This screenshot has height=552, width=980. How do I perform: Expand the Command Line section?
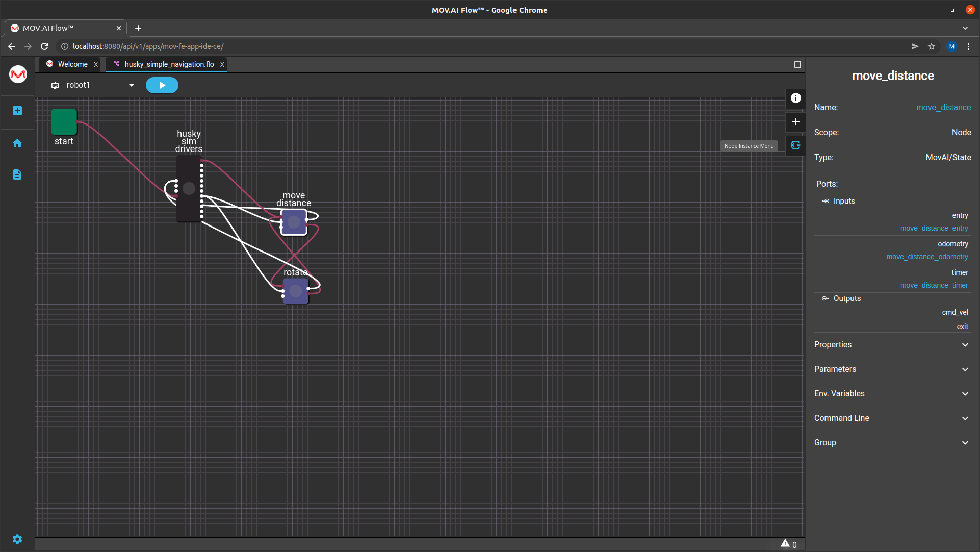click(x=892, y=418)
